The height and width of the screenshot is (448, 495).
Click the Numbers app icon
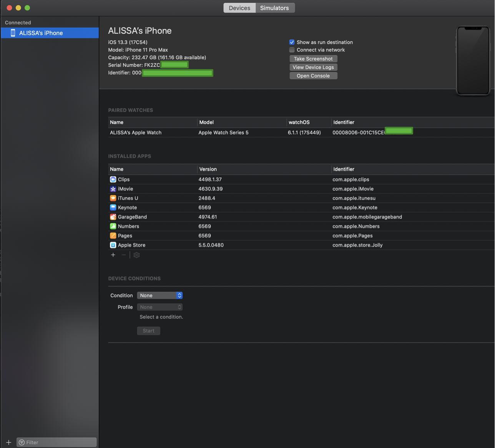click(113, 226)
